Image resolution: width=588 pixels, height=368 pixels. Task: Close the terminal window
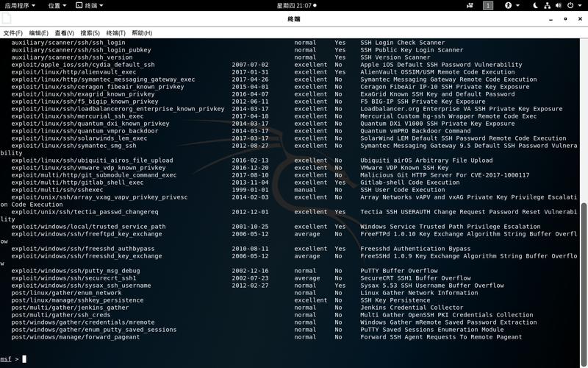pyautogui.click(x=580, y=19)
